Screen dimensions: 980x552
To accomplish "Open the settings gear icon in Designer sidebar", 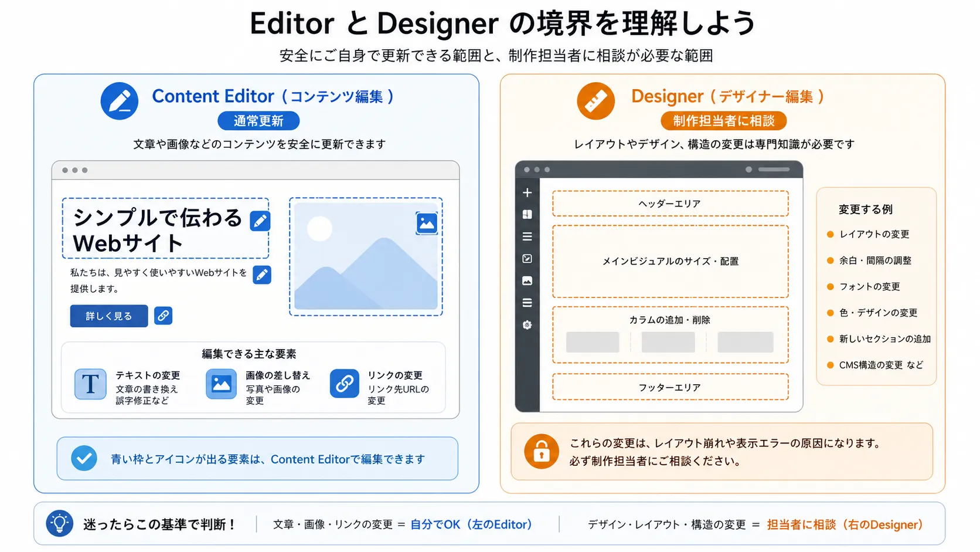I will coord(527,324).
